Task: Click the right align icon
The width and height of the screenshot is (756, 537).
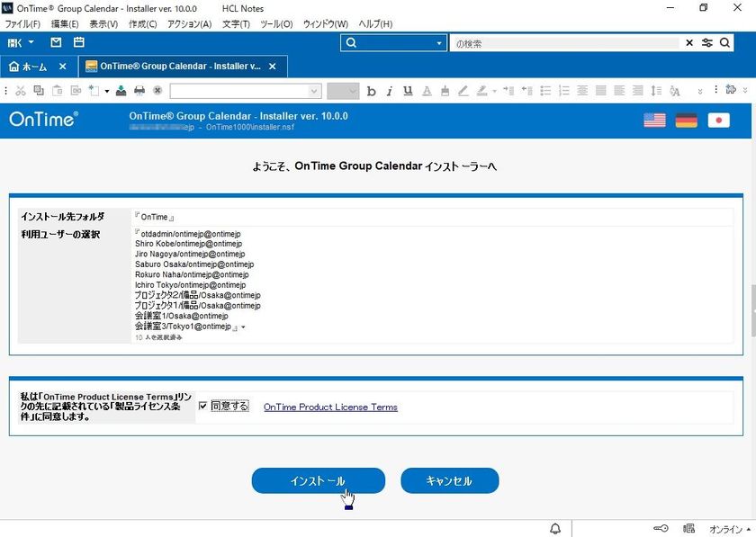Action: coord(638,91)
